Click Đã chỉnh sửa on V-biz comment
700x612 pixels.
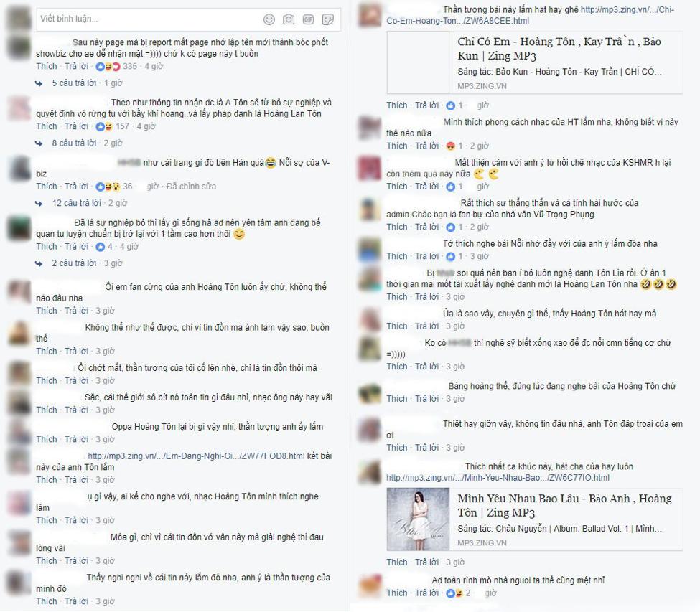[191, 187]
